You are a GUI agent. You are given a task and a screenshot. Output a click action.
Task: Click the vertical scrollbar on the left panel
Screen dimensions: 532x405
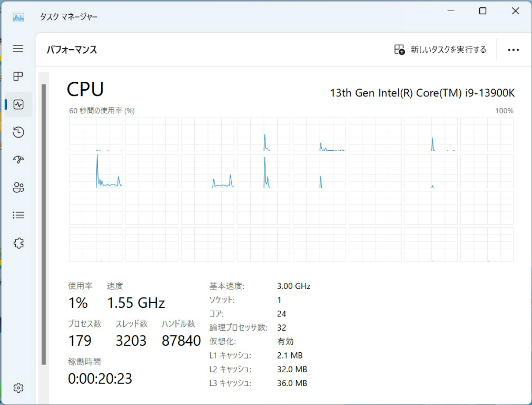(x=44, y=221)
